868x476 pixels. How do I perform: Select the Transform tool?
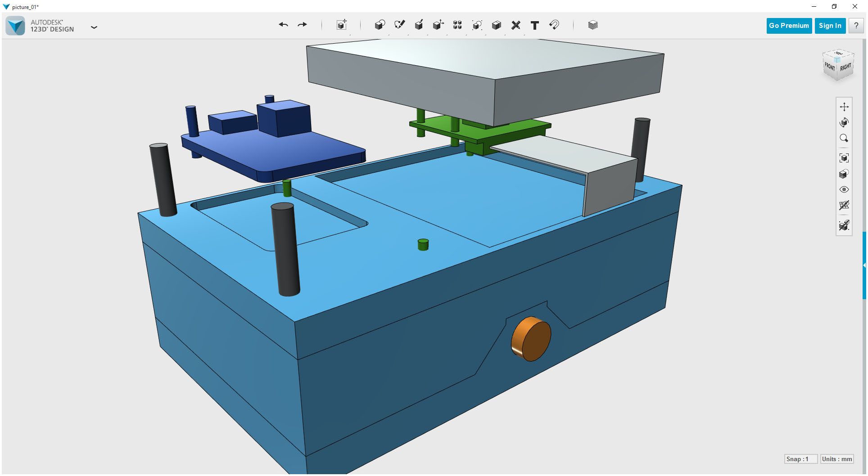point(341,25)
